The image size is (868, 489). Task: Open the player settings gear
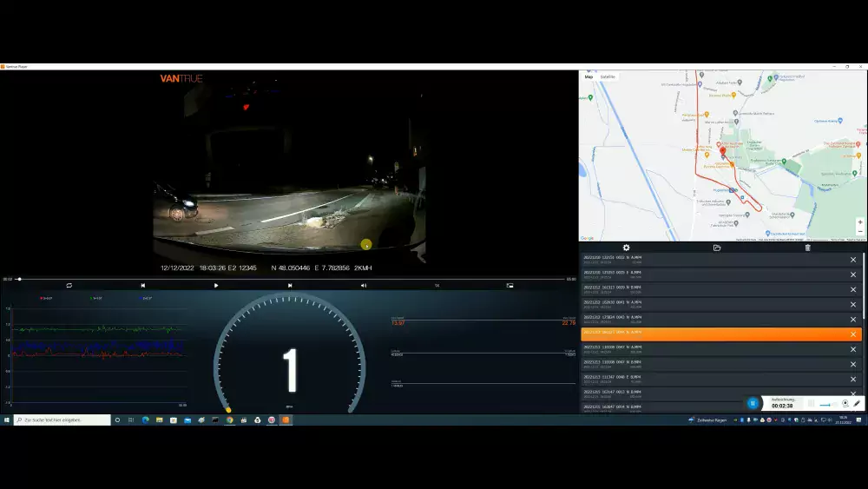(x=626, y=248)
